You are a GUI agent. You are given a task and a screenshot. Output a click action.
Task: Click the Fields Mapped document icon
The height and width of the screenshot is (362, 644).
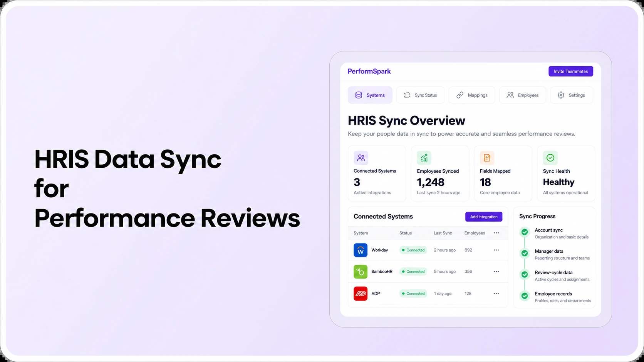[x=487, y=158]
